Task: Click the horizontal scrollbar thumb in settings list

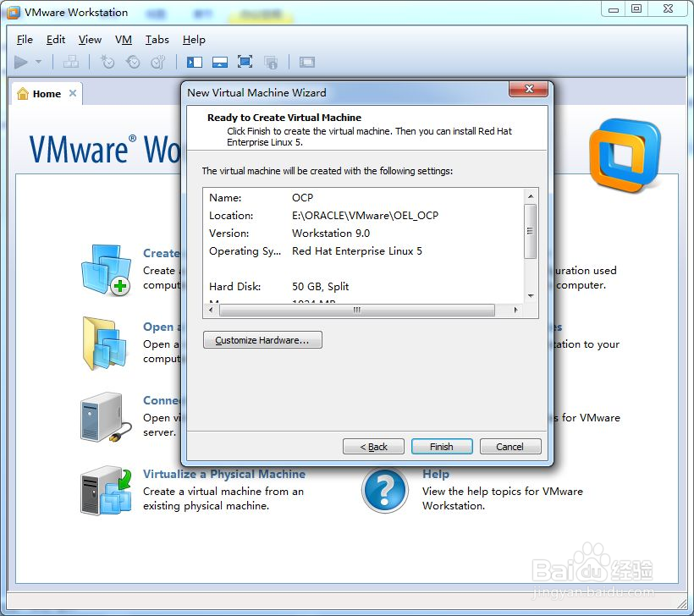Action: click(x=357, y=310)
